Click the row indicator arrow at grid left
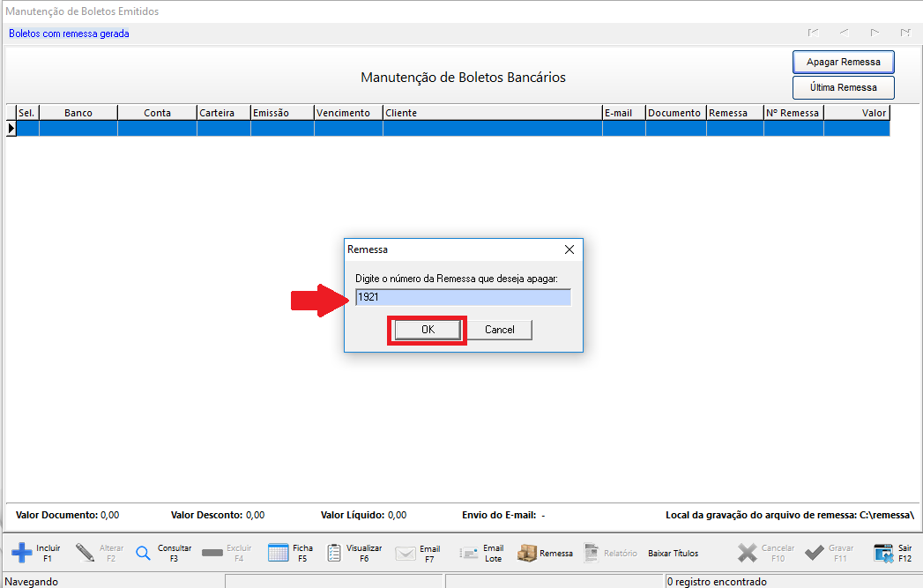The width and height of the screenshot is (923, 588). tap(11, 129)
